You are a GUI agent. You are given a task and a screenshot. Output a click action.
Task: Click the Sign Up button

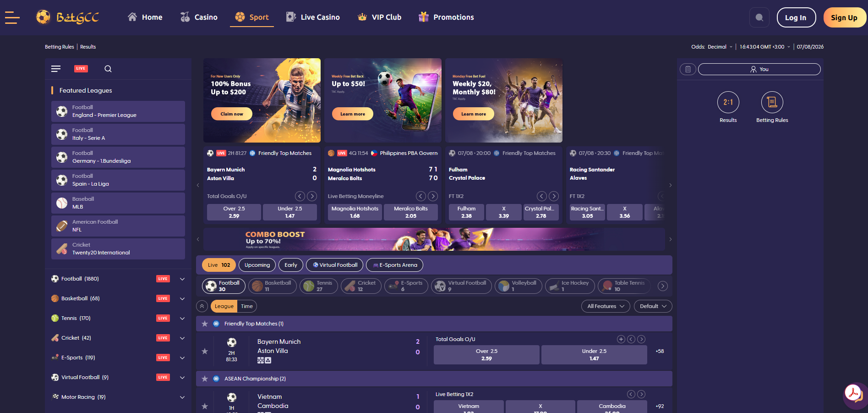pos(844,17)
